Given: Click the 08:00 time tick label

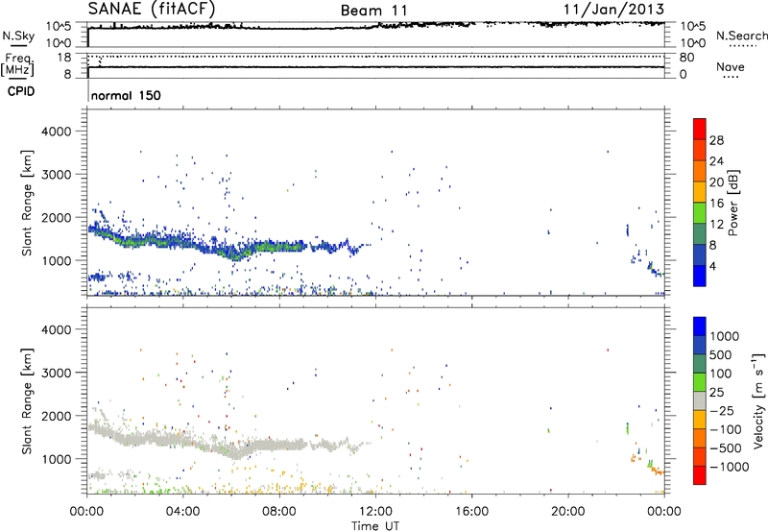Looking at the screenshot, I should (x=279, y=512).
